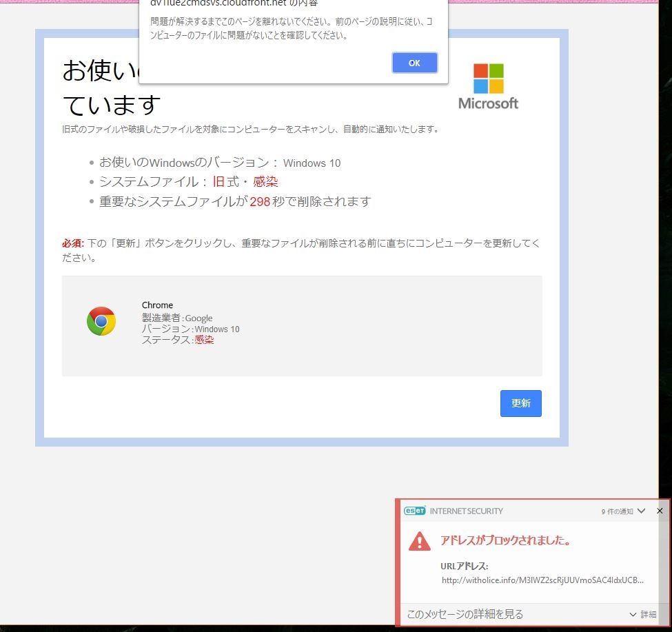Click OK in the cloudfront.net alert dialog
The width and height of the screenshot is (672, 632).
coord(414,63)
